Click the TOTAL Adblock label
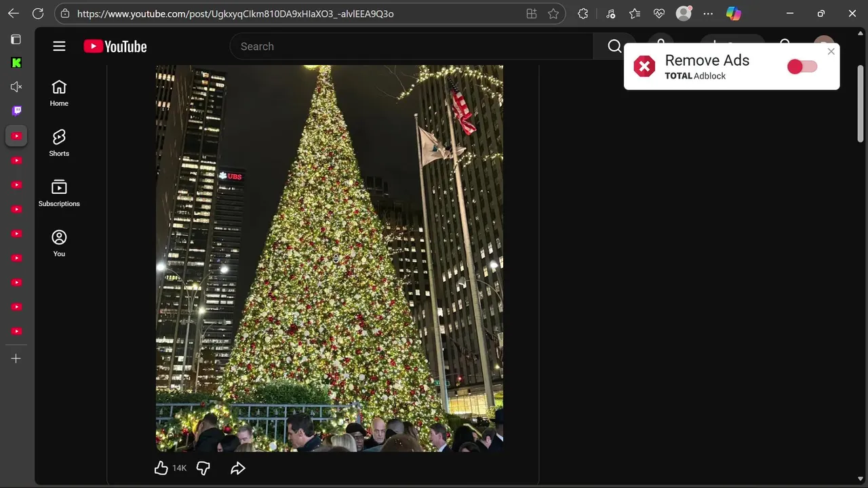 (695, 76)
